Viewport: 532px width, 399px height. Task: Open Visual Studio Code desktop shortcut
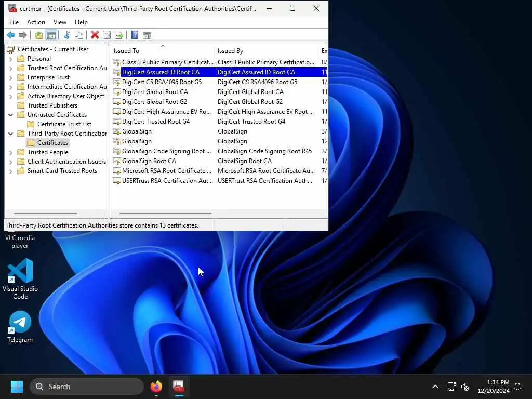pyautogui.click(x=20, y=279)
